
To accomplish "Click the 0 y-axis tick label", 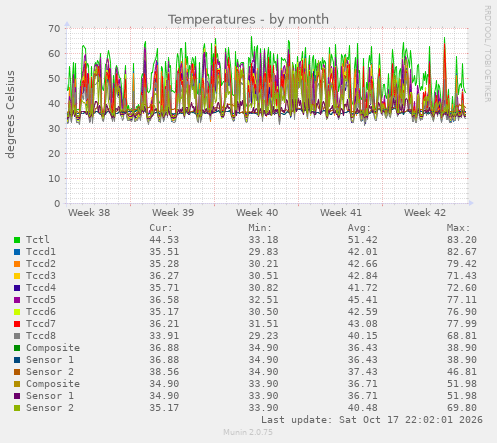I will [x=57, y=204].
